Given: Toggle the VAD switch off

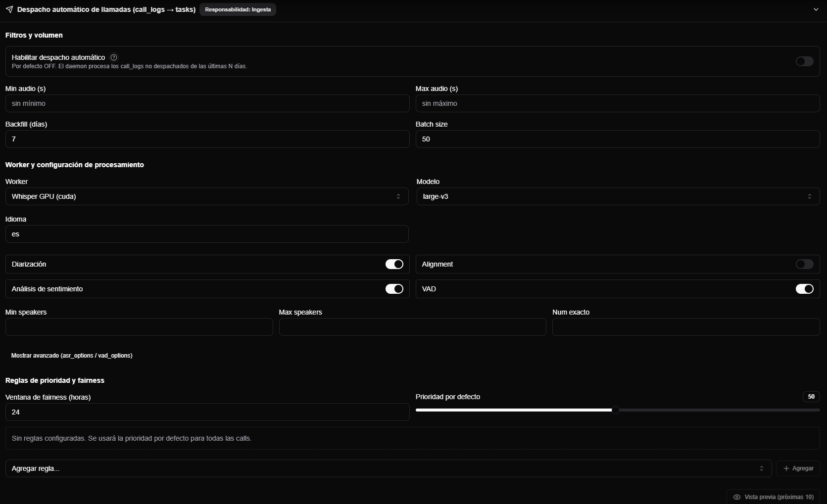Looking at the screenshot, I should click(805, 289).
